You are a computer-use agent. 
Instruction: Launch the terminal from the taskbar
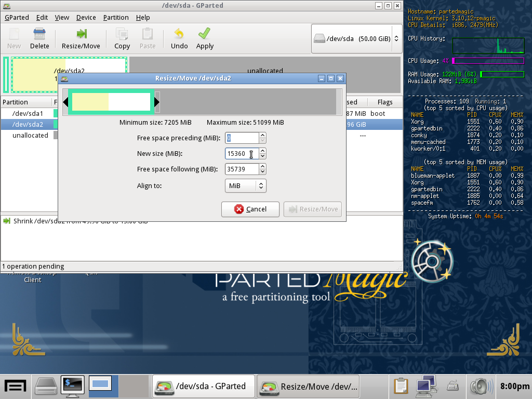point(73,386)
